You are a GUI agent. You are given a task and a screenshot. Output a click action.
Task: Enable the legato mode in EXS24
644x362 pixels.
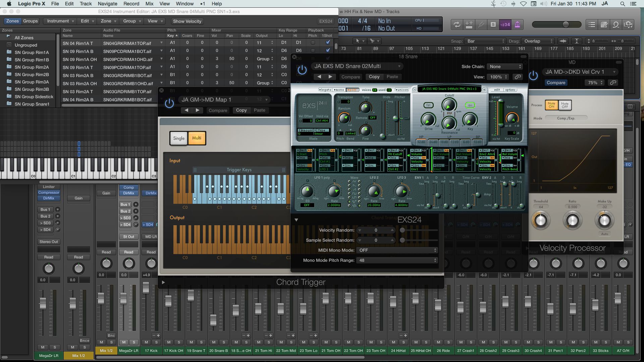tap(325, 90)
